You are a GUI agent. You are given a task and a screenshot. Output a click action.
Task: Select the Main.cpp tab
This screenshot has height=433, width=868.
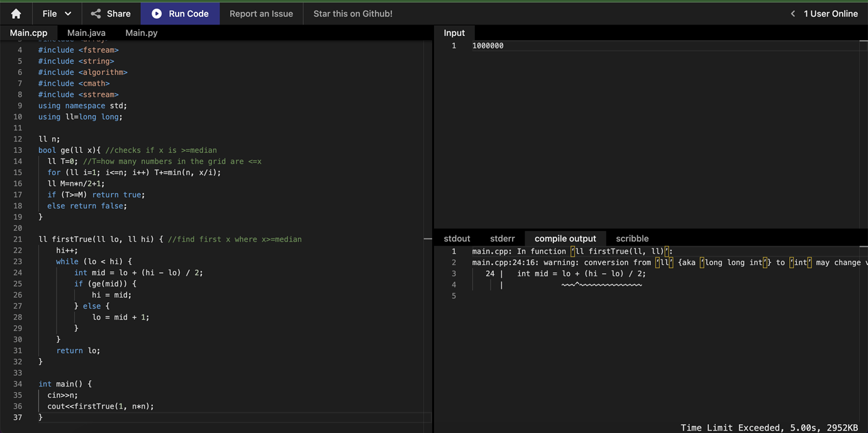click(x=29, y=33)
